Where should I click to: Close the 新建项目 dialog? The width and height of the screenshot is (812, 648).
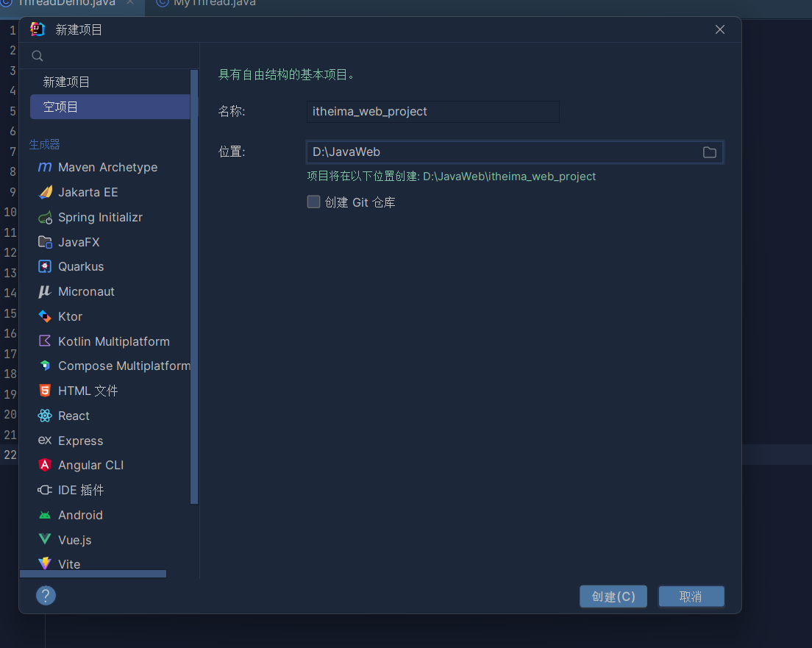(x=720, y=29)
